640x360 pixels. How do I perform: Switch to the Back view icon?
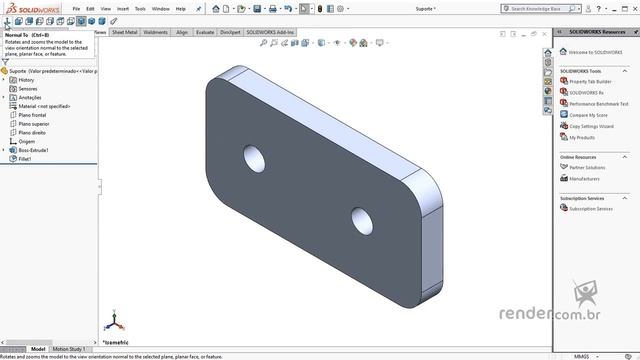[x=29, y=21]
